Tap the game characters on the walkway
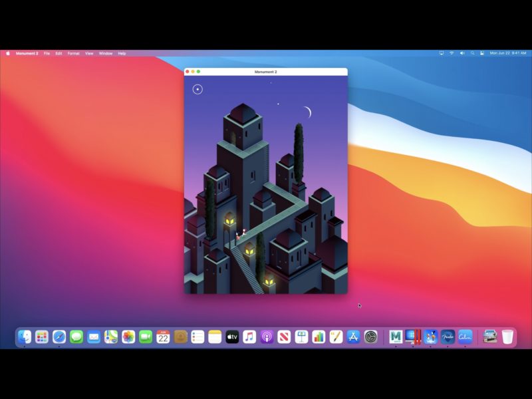This screenshot has width=532, height=399. pyautogui.click(x=241, y=235)
